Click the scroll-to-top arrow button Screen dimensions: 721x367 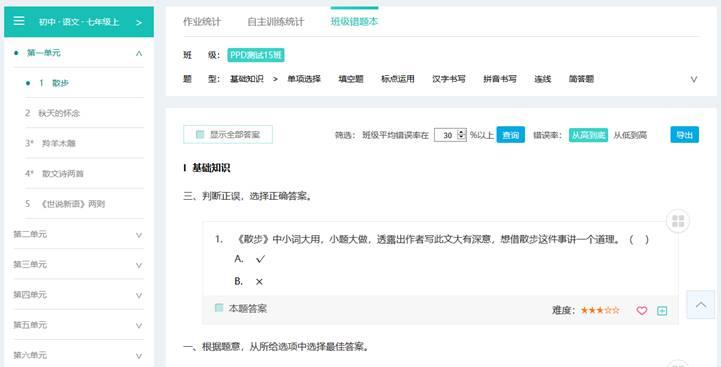[x=701, y=304]
